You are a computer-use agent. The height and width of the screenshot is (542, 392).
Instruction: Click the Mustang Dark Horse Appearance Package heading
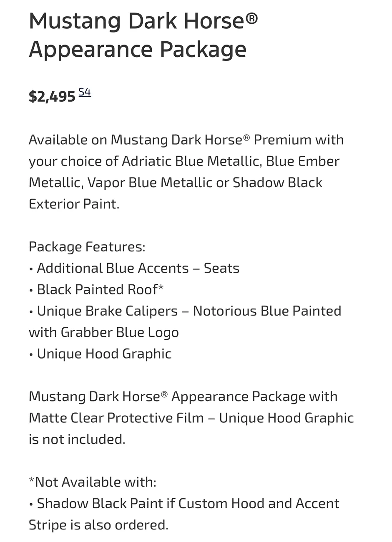143,35
